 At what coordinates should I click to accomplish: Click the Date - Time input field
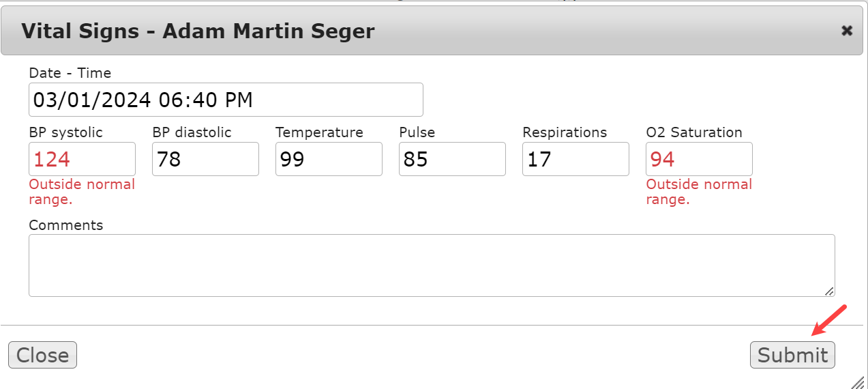[226, 100]
